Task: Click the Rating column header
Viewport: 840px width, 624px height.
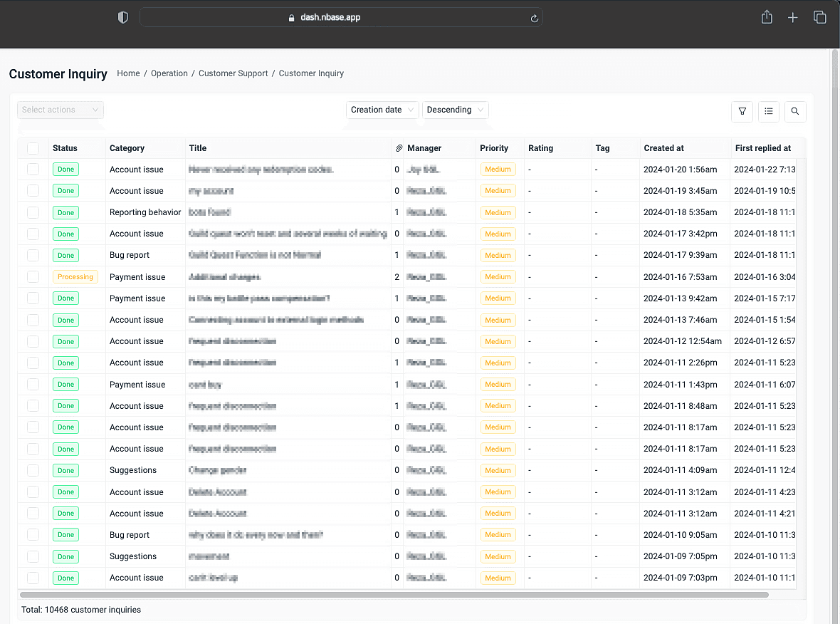Action: (x=540, y=148)
